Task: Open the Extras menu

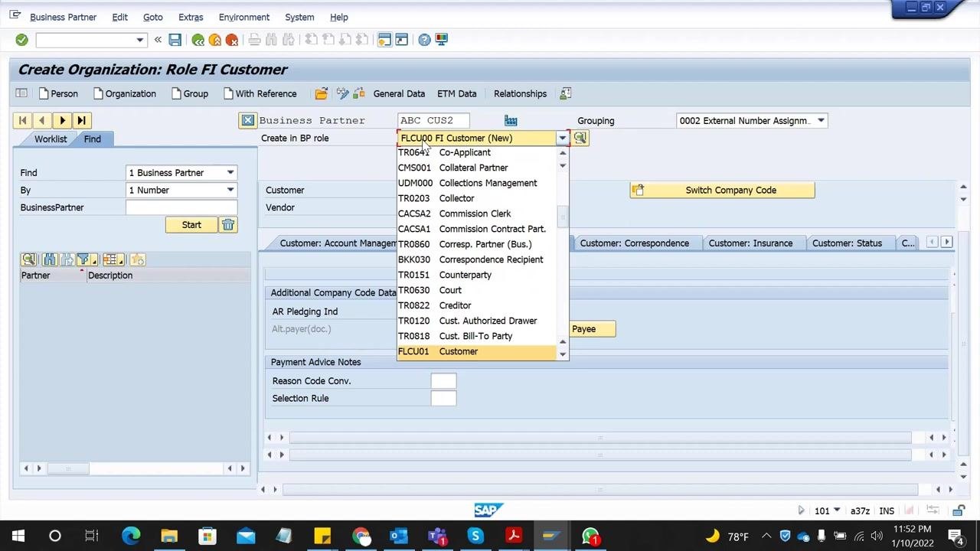Action: pyautogui.click(x=191, y=17)
